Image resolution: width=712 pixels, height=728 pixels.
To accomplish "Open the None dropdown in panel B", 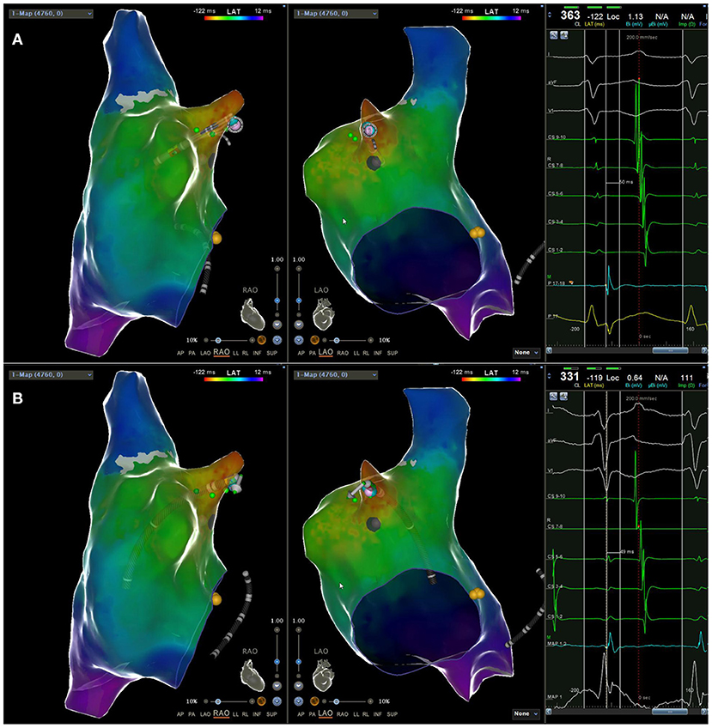I will (526, 713).
